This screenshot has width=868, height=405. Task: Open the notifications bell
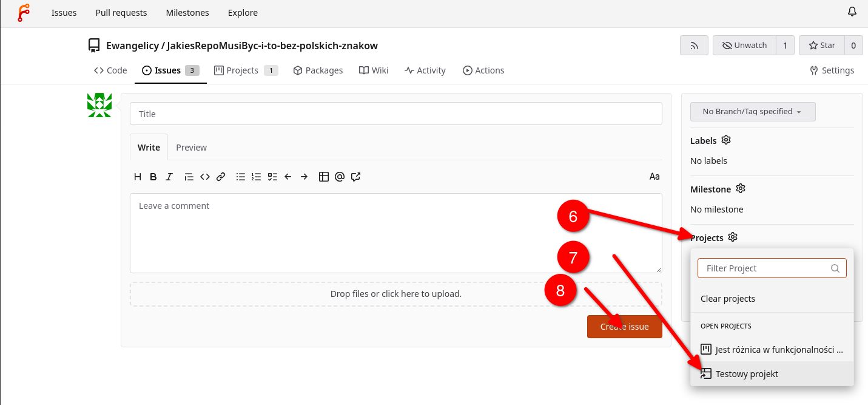pos(852,12)
